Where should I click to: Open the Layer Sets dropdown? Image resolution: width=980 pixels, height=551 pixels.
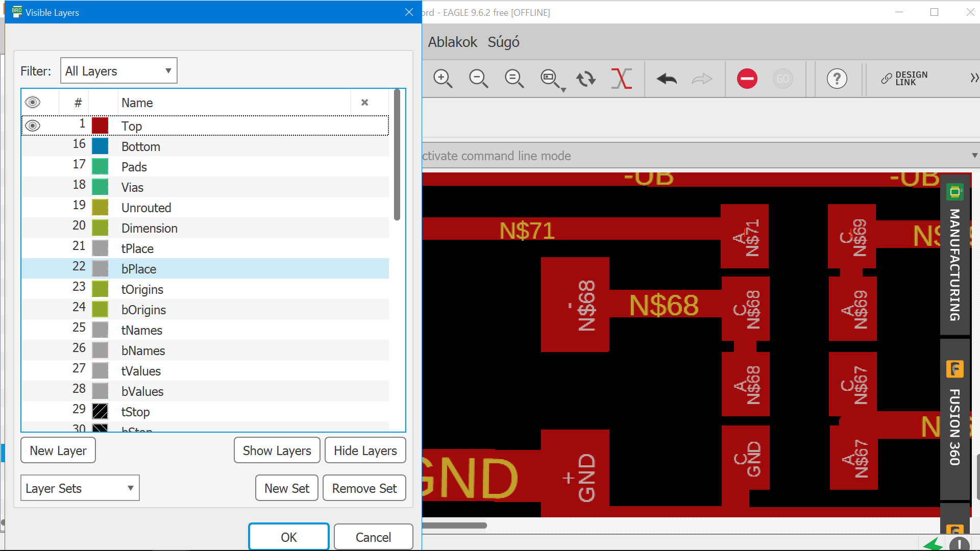[80, 488]
